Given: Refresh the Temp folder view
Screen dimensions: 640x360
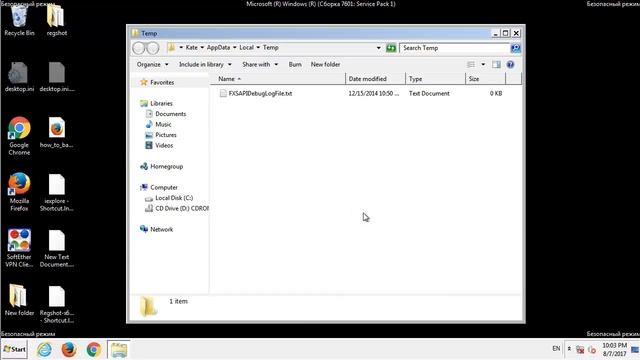Looking at the screenshot, I should pos(391,48).
